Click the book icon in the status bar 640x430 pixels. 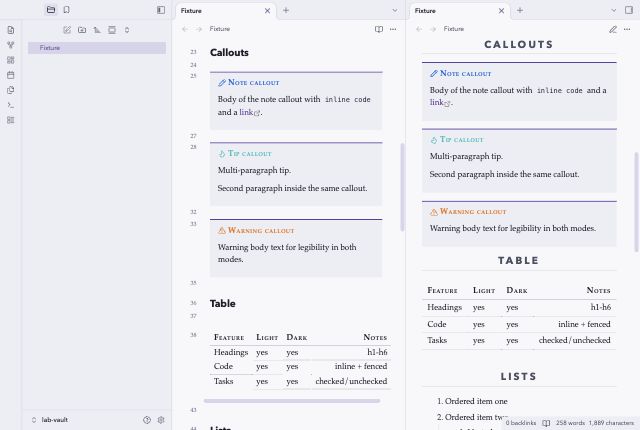546,423
